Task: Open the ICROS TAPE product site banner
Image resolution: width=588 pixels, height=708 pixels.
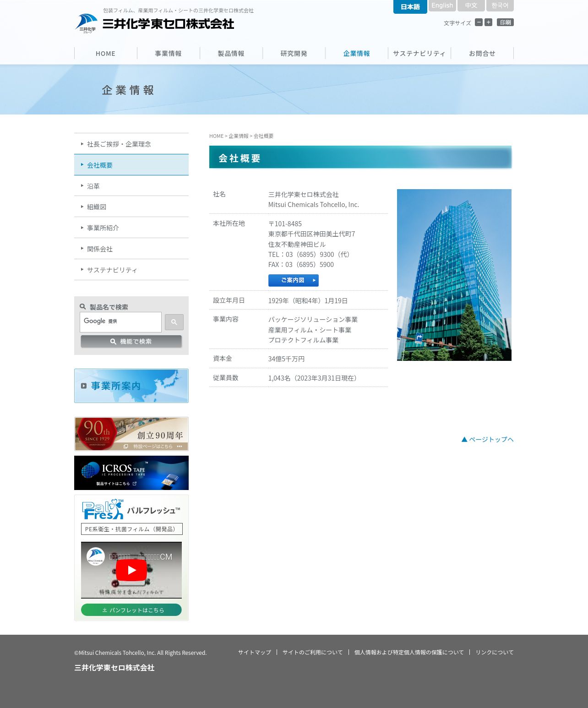Action: (131, 473)
